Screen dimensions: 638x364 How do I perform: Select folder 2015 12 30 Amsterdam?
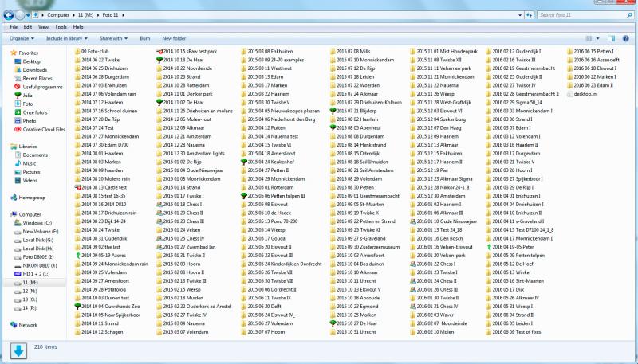(438, 196)
